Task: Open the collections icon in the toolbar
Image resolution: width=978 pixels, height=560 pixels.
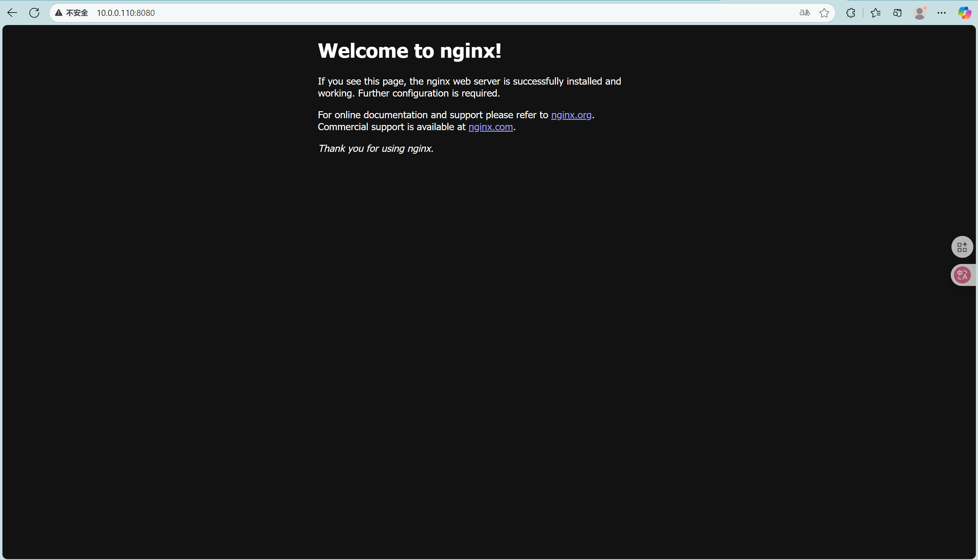Action: pyautogui.click(x=897, y=13)
